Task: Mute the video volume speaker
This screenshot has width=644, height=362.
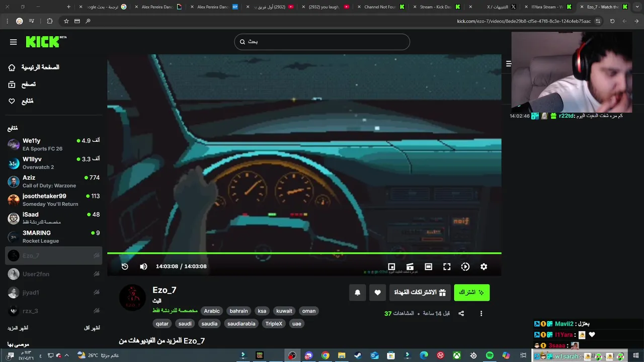Action: [143, 266]
